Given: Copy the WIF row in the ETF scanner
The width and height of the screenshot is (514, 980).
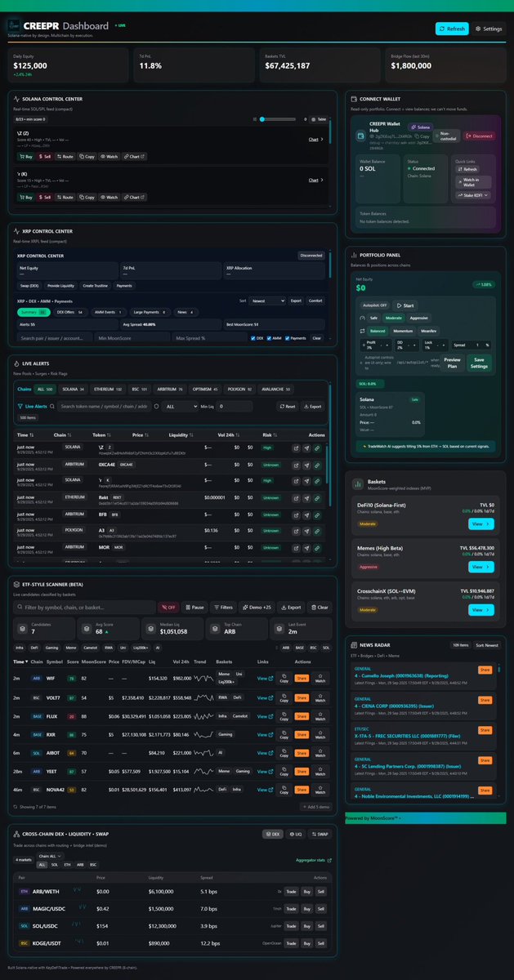Looking at the screenshot, I should [284, 677].
